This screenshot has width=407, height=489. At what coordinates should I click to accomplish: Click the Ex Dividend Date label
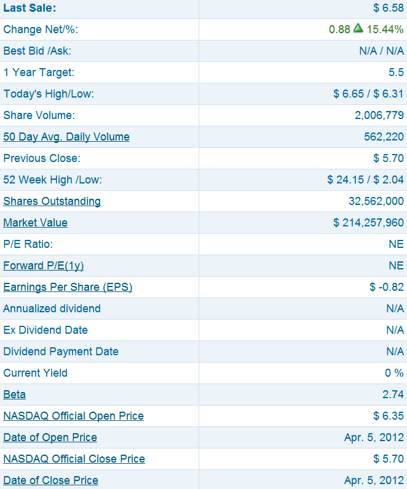[x=45, y=330]
